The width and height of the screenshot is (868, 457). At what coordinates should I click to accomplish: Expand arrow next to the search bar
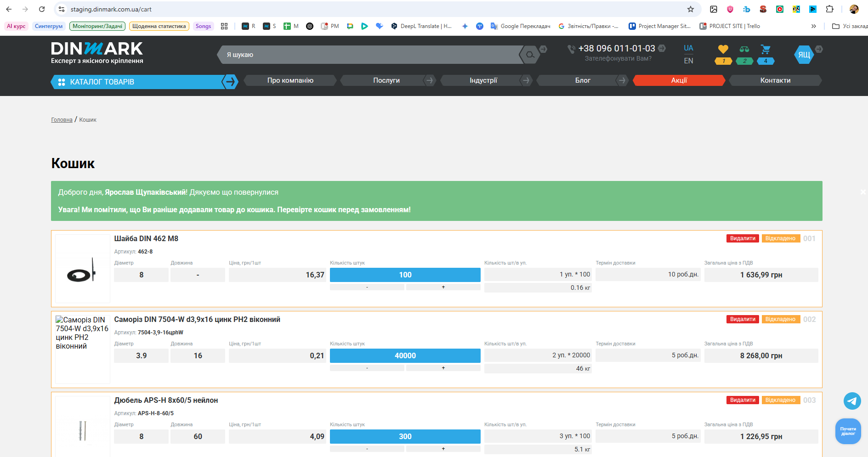click(543, 49)
